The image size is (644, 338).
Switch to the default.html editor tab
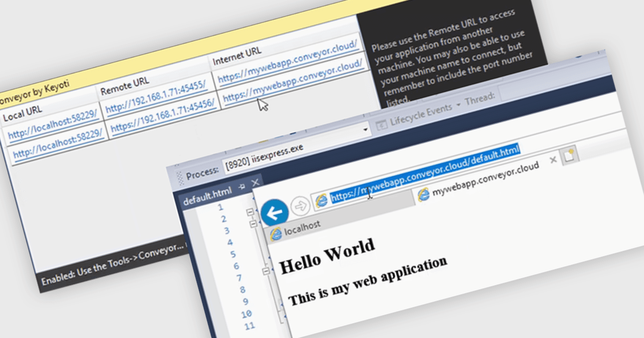pyautogui.click(x=208, y=196)
